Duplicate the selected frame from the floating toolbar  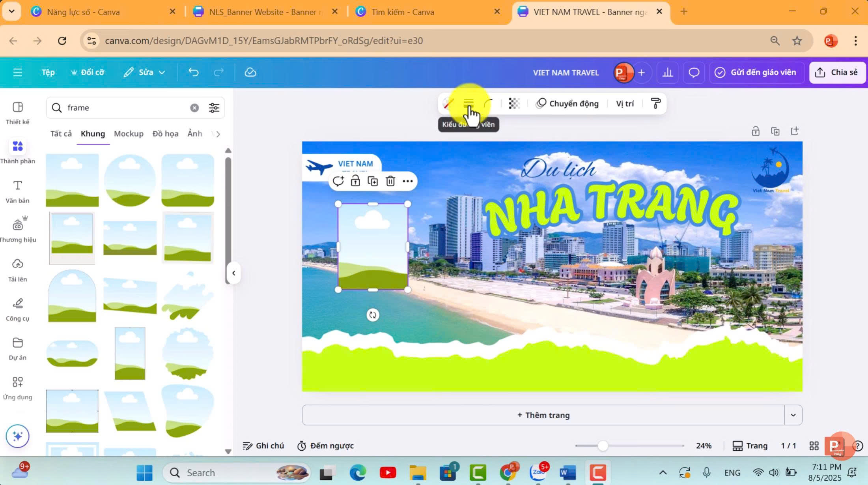click(373, 181)
